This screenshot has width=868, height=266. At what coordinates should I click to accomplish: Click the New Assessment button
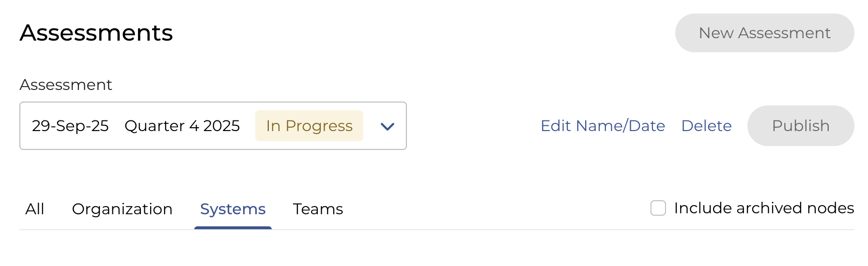point(764,33)
